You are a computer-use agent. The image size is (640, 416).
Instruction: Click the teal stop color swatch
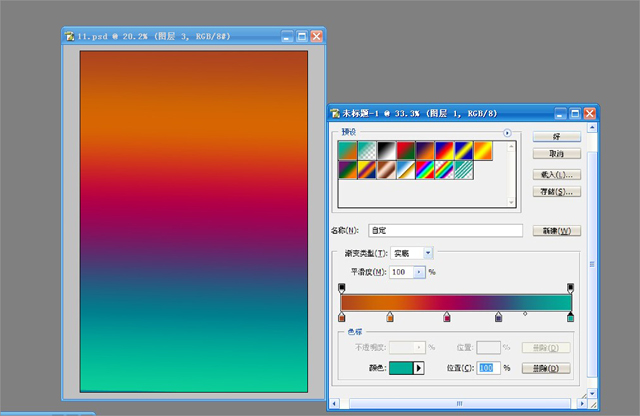(x=401, y=368)
